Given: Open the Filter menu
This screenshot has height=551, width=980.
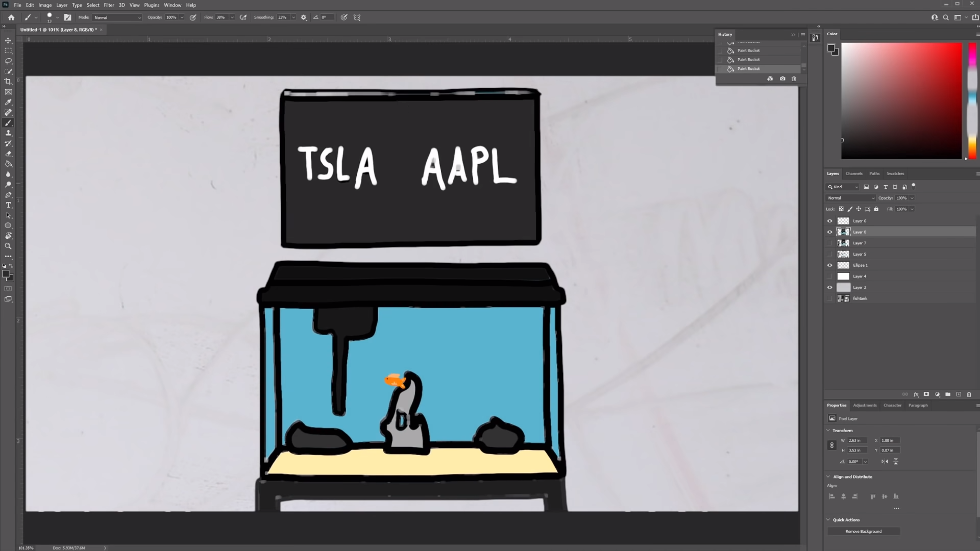Looking at the screenshot, I should (109, 5).
